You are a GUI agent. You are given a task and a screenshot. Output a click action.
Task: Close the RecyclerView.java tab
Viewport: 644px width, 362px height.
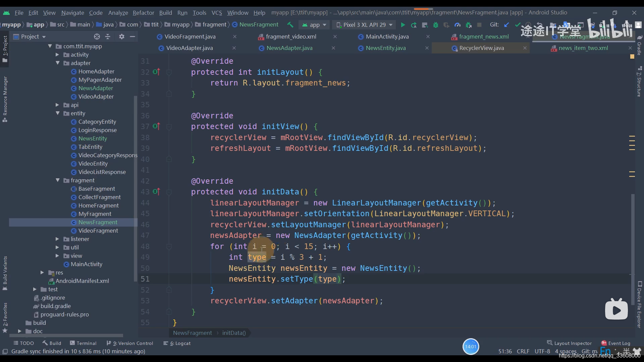pos(525,48)
